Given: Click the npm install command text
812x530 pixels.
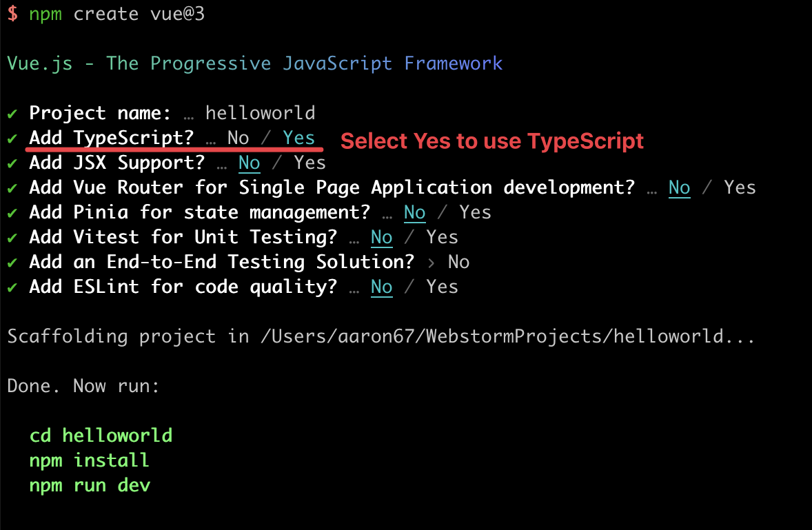Looking at the screenshot, I should 89,460.
